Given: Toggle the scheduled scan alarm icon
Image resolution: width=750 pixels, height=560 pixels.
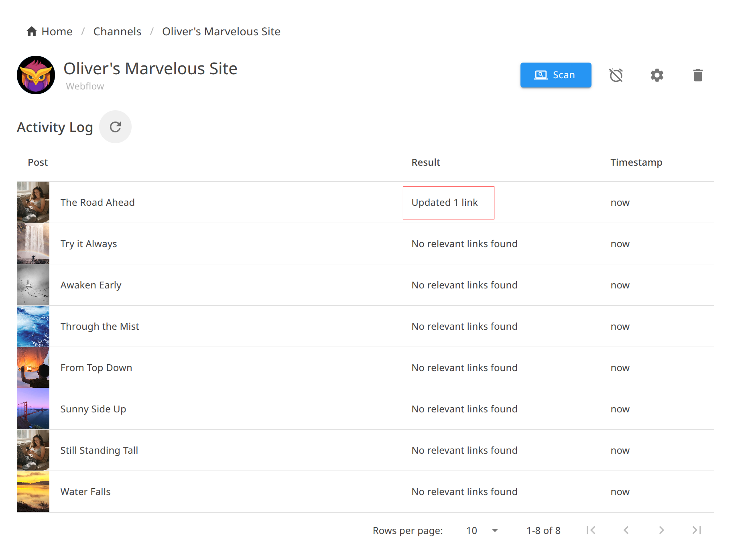Looking at the screenshot, I should click(x=616, y=75).
